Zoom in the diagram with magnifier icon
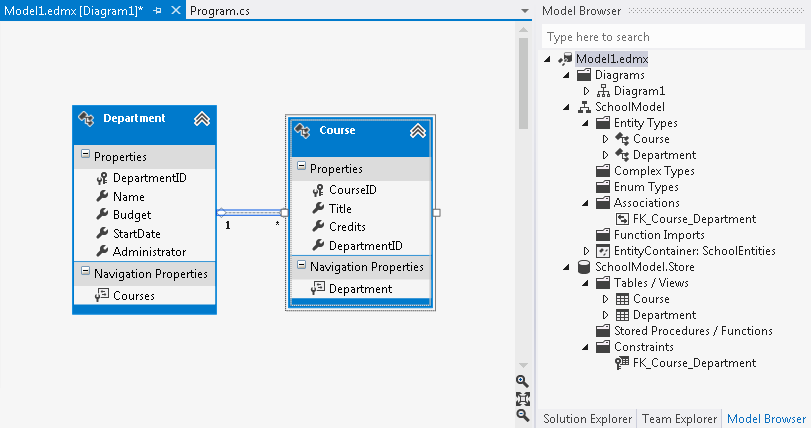 click(x=522, y=381)
